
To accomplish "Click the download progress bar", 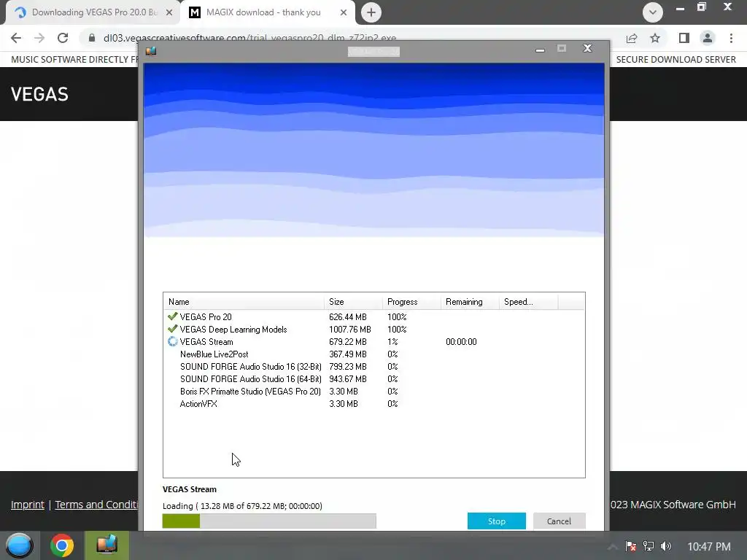I will tap(269, 521).
